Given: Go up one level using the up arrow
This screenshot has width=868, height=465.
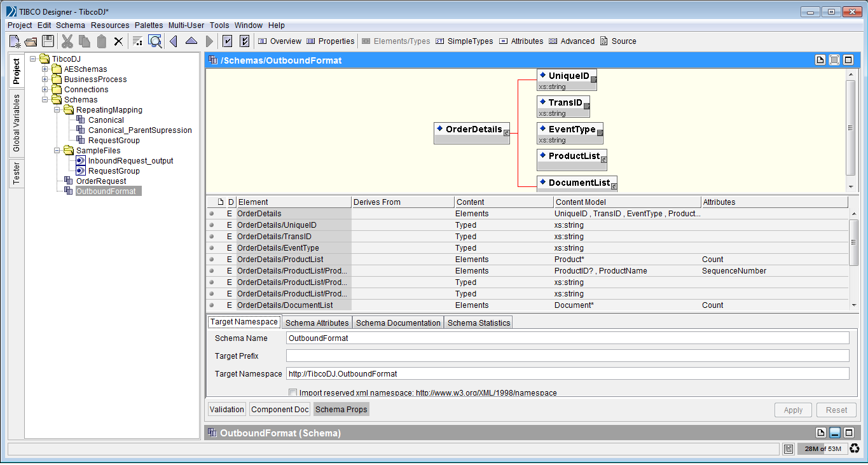Looking at the screenshot, I should click(x=191, y=41).
